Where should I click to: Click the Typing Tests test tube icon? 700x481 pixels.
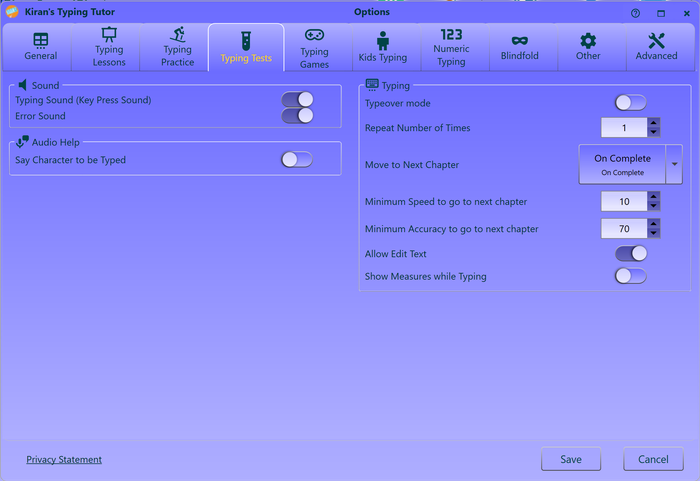(246, 41)
